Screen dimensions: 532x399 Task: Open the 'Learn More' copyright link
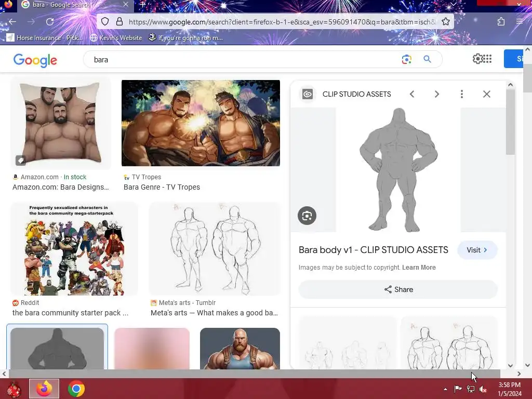pyautogui.click(x=419, y=268)
